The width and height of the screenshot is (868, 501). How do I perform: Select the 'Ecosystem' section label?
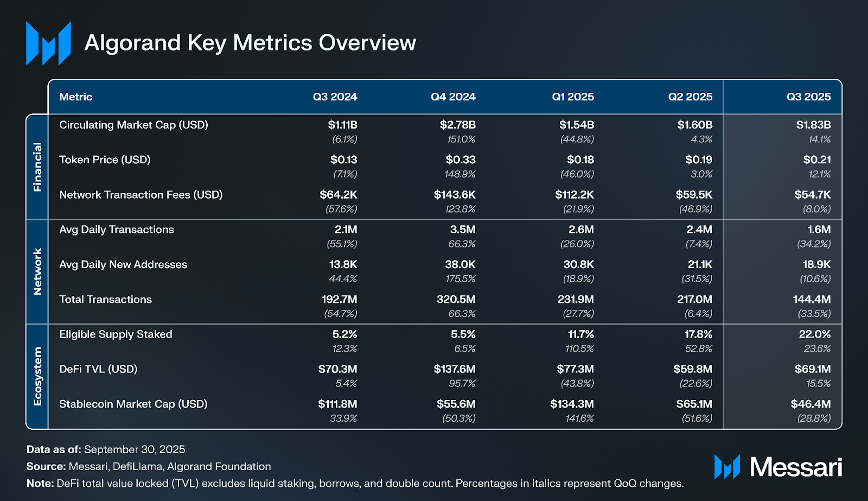pos(37,376)
